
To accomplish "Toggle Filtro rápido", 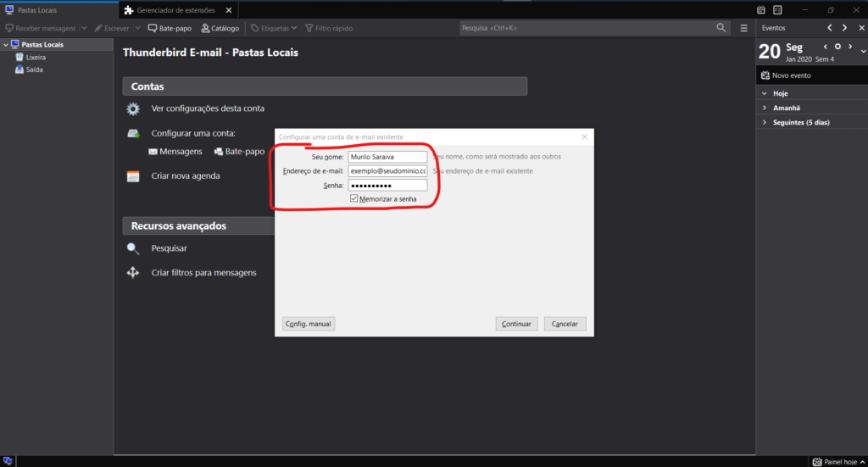I will [x=329, y=28].
